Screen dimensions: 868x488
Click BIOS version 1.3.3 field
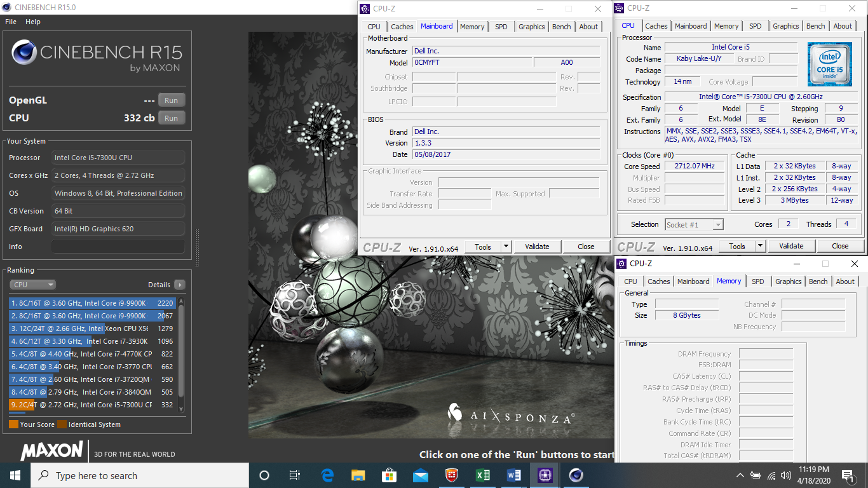tap(506, 143)
